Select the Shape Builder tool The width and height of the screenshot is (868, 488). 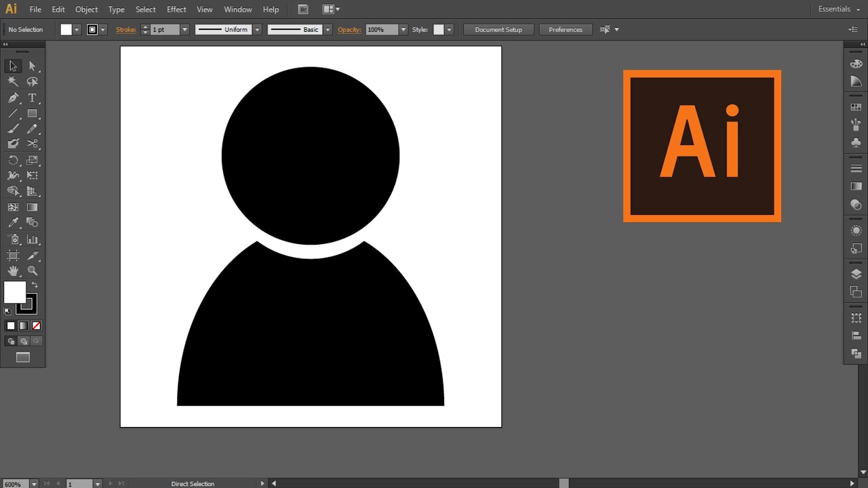(13, 191)
